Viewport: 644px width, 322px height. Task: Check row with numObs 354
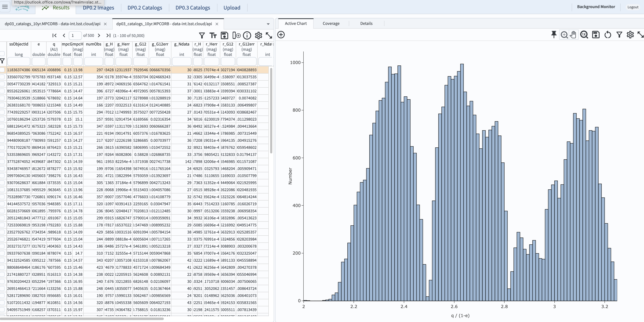tap(2, 77)
